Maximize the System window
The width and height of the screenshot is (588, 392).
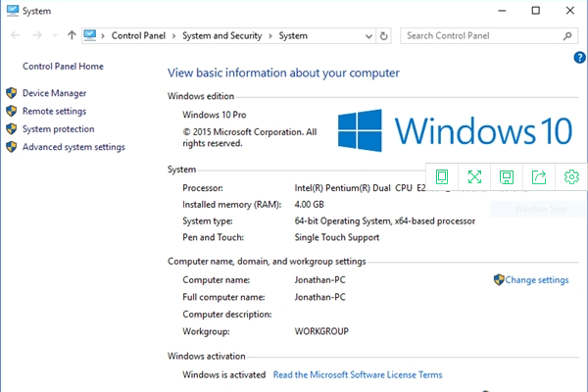click(536, 11)
